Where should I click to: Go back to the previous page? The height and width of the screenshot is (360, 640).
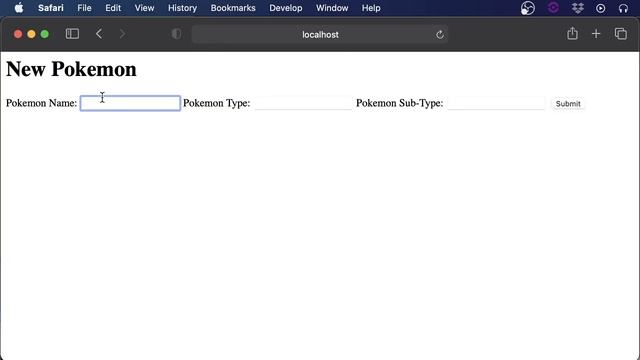coord(99,34)
